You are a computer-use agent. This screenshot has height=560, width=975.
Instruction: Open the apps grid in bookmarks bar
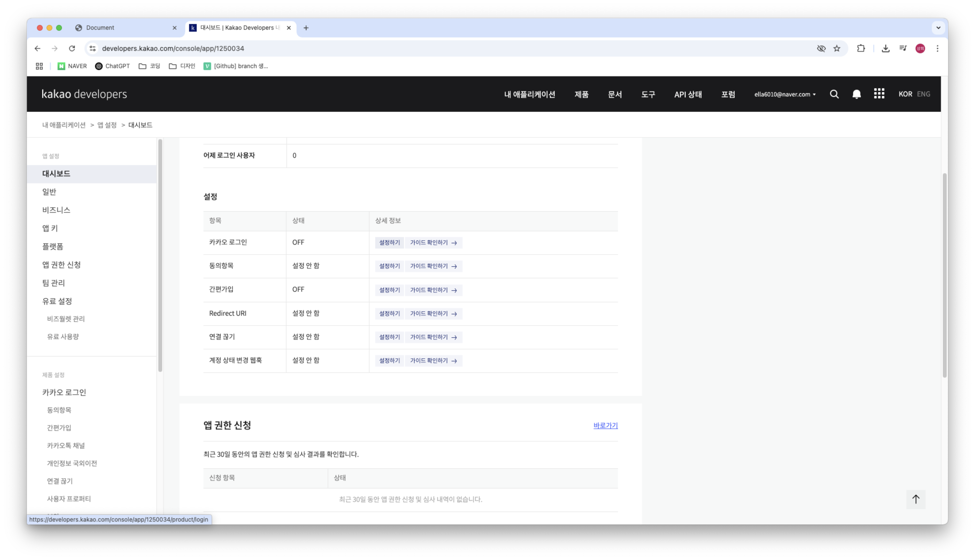[39, 66]
